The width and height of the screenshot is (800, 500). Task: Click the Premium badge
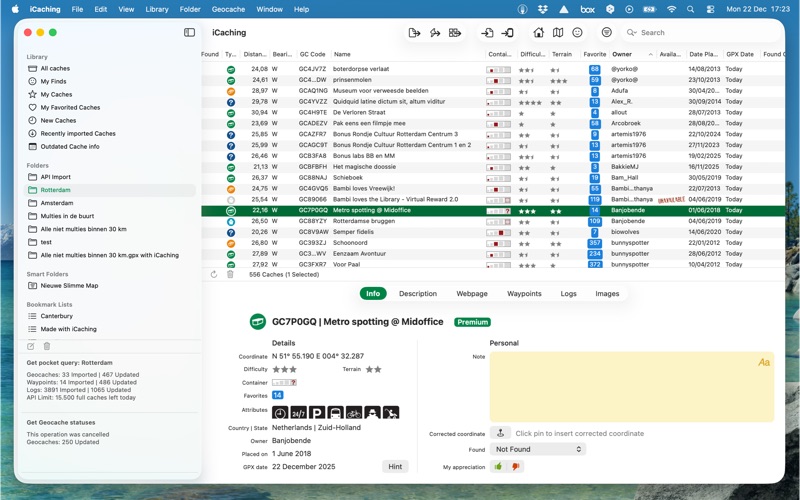pos(472,322)
